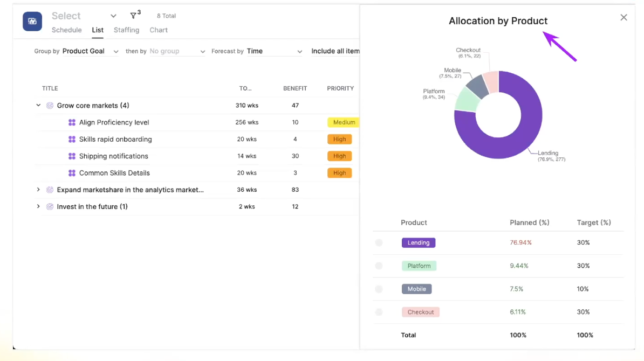This screenshot has width=644, height=361.
Task: Click the blue portfolio app icon
Action: (32, 22)
